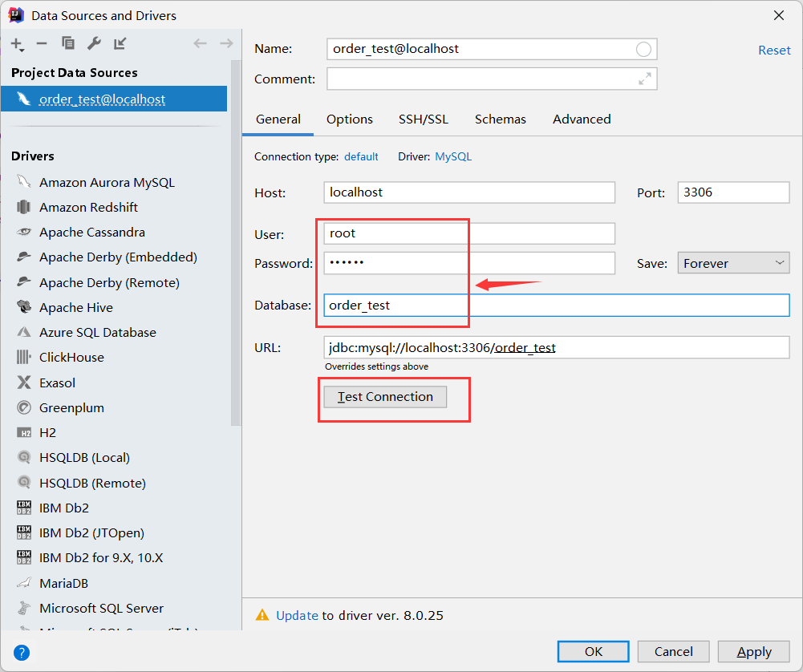The width and height of the screenshot is (803, 672).
Task: Click the Reset link
Action: click(x=774, y=51)
